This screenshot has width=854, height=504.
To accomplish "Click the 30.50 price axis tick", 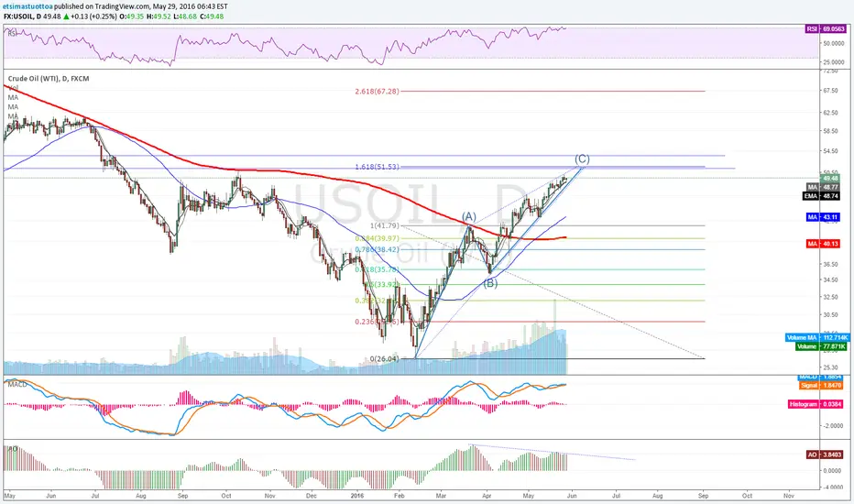I will click(x=830, y=314).
